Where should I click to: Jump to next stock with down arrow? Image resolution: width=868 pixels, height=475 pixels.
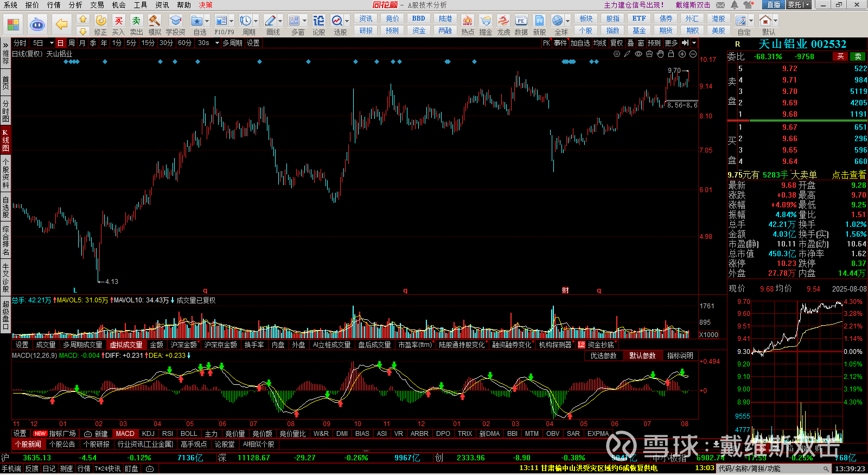coord(82,31)
